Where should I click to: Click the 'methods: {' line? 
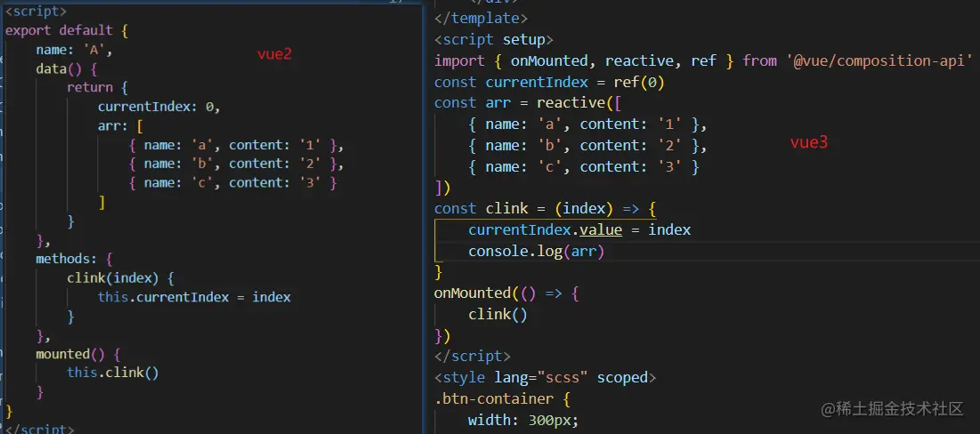(74, 259)
